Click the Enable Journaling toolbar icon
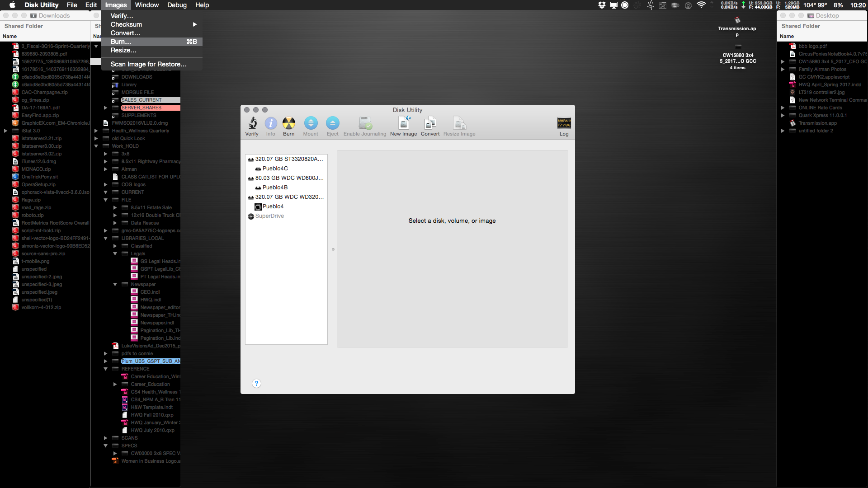868x488 pixels. tap(365, 123)
